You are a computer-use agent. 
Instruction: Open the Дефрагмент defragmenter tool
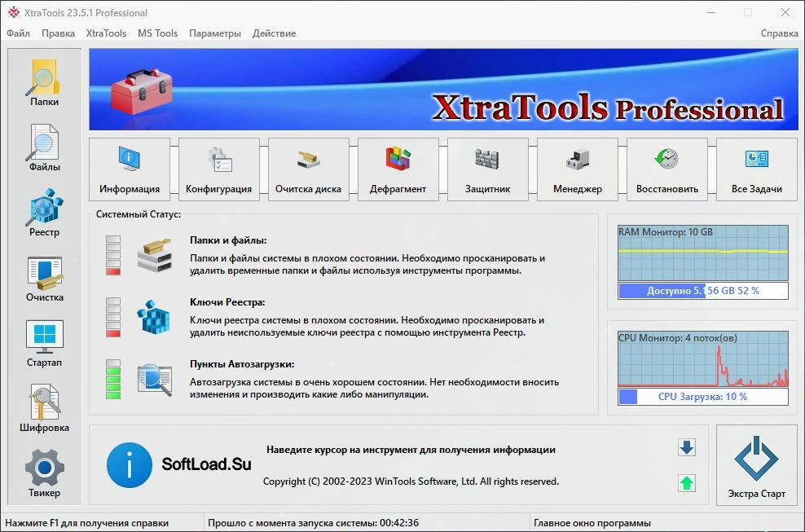coord(398,169)
